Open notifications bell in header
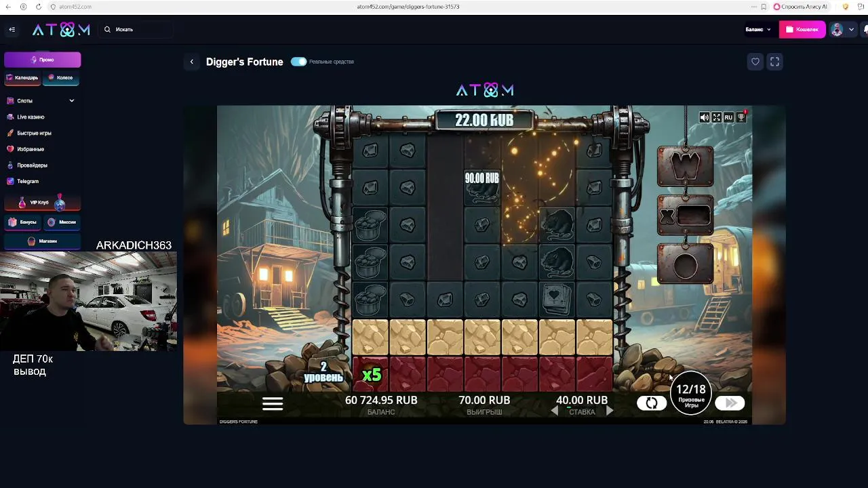 click(x=865, y=29)
